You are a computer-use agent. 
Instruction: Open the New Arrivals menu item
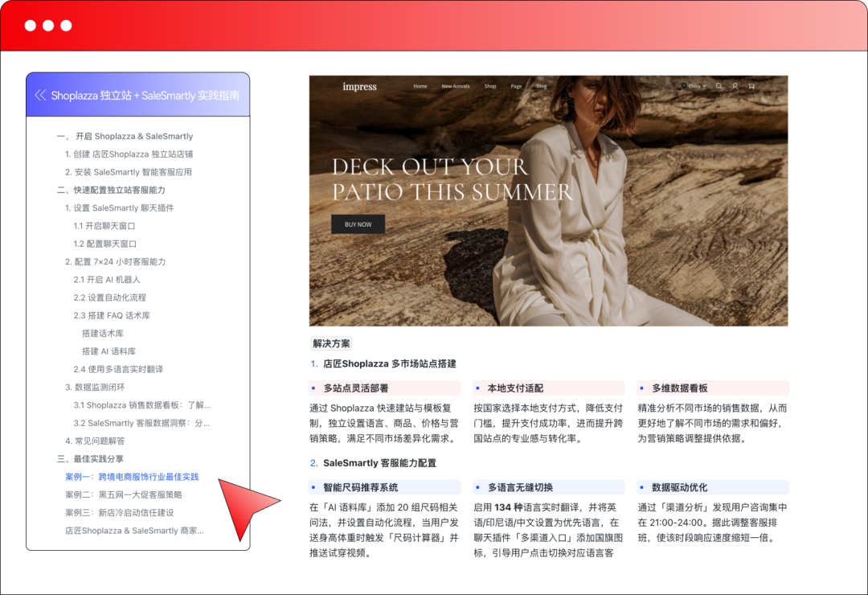pyautogui.click(x=456, y=86)
